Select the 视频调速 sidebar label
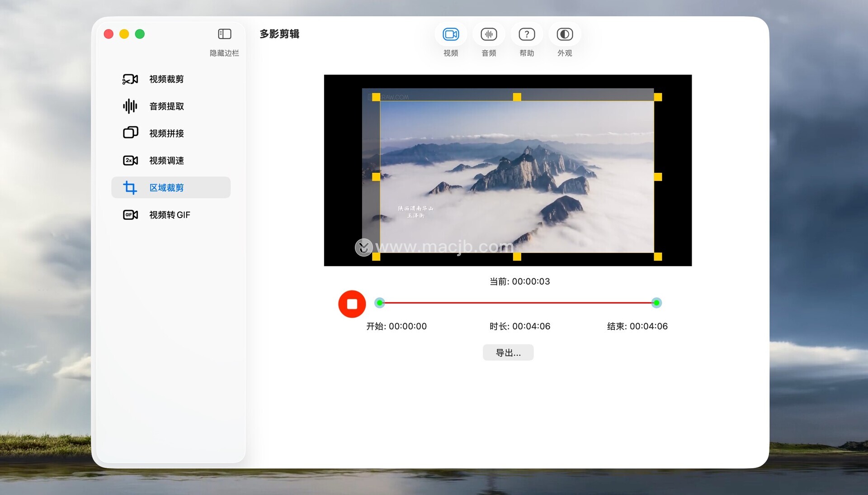Image resolution: width=868 pixels, height=495 pixels. pos(166,161)
